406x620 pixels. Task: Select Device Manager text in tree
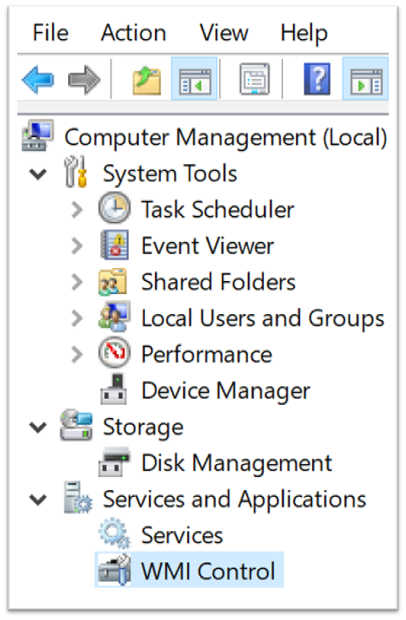pos(226,391)
